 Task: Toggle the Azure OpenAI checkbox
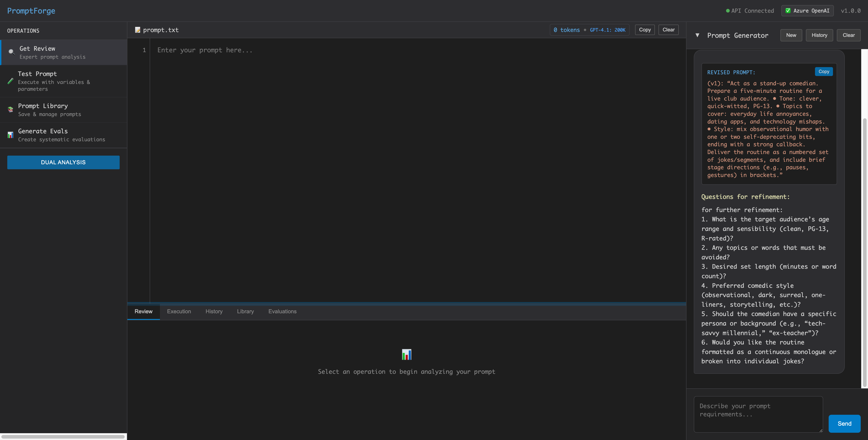(x=788, y=11)
